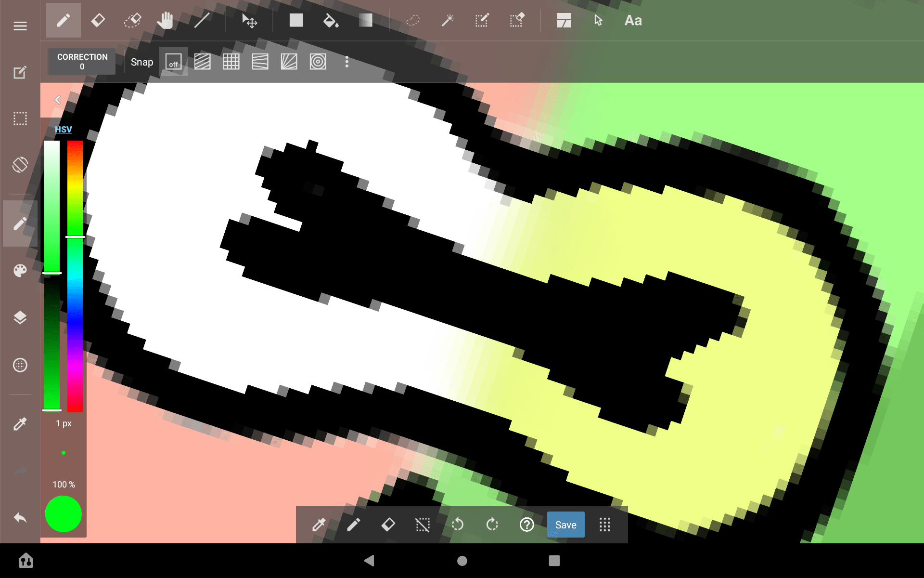Turn snap off
Viewport: 924px width, 578px height.
click(x=173, y=62)
